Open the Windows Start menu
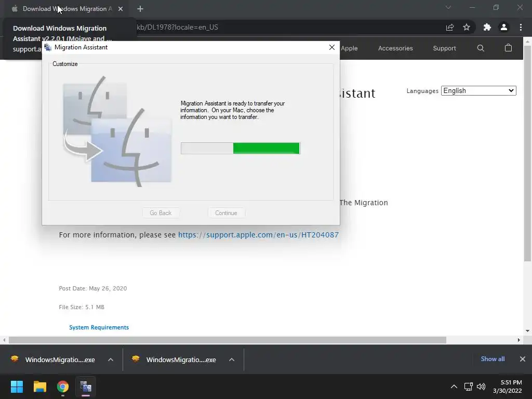Screen dimensions: 532x399 click(x=17, y=387)
